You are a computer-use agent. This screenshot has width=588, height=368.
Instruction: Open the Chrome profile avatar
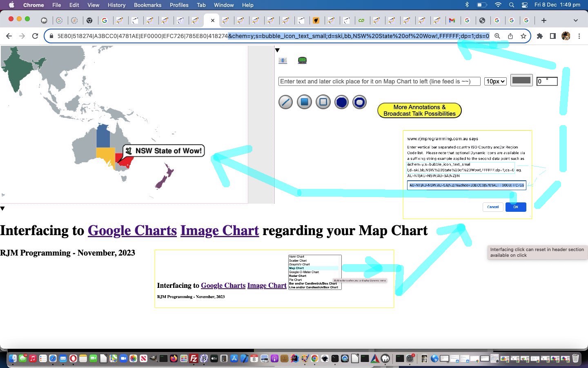(x=566, y=36)
